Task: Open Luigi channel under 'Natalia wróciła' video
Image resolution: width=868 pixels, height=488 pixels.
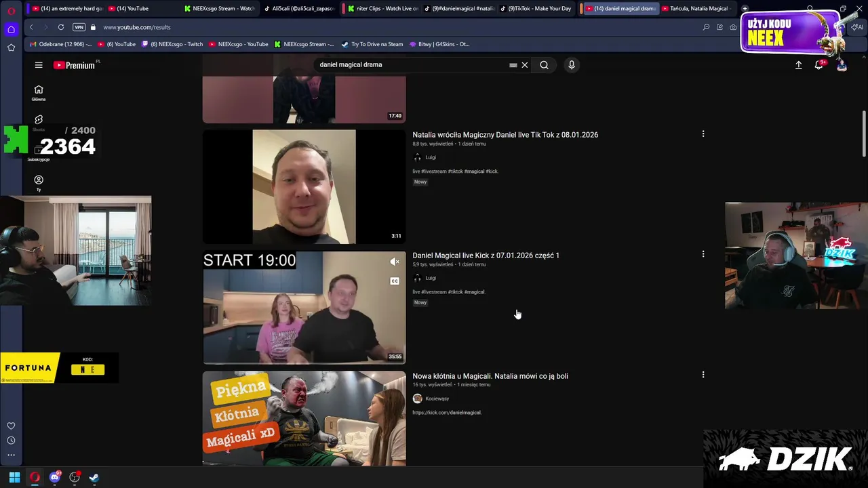Action: tap(431, 157)
